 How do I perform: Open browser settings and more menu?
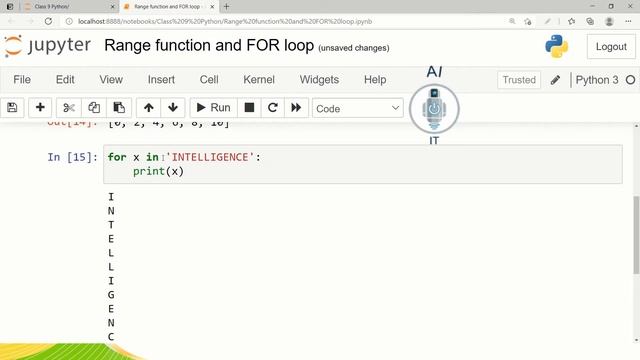point(628,21)
